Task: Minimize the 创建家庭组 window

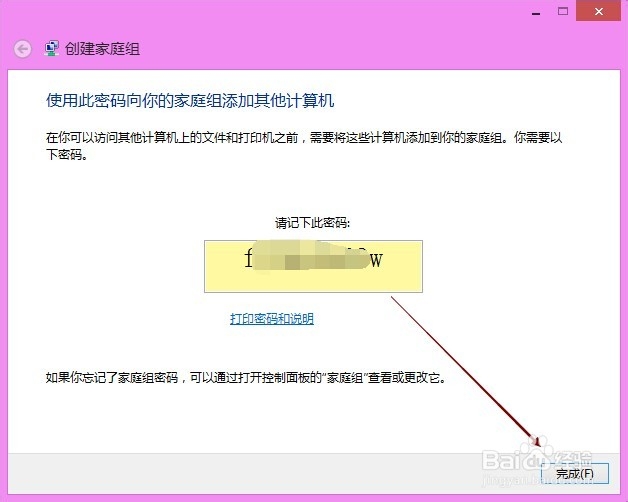Action: click(x=536, y=12)
